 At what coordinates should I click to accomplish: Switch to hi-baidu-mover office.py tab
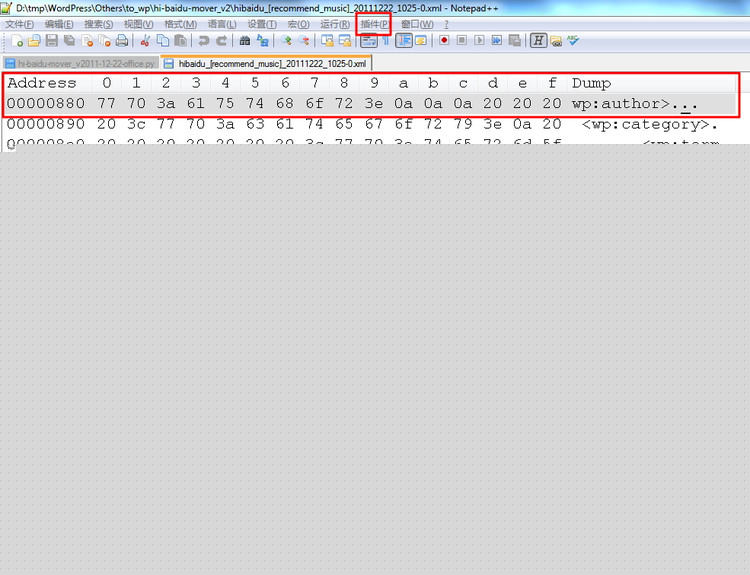(80, 64)
